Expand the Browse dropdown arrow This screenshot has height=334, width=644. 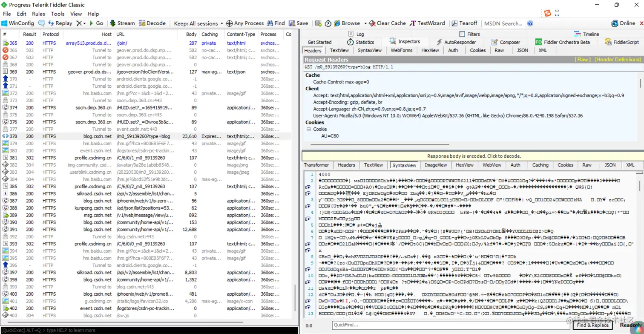coord(365,23)
